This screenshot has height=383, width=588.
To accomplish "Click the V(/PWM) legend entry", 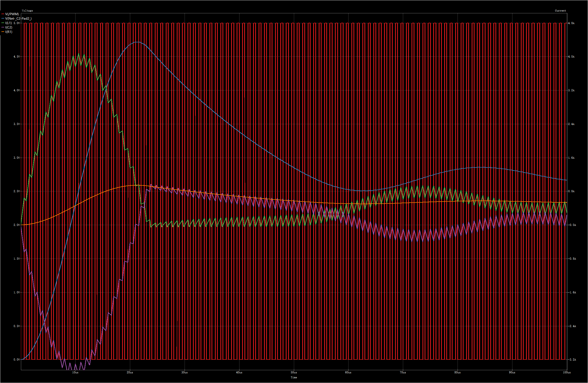I will point(12,14).
